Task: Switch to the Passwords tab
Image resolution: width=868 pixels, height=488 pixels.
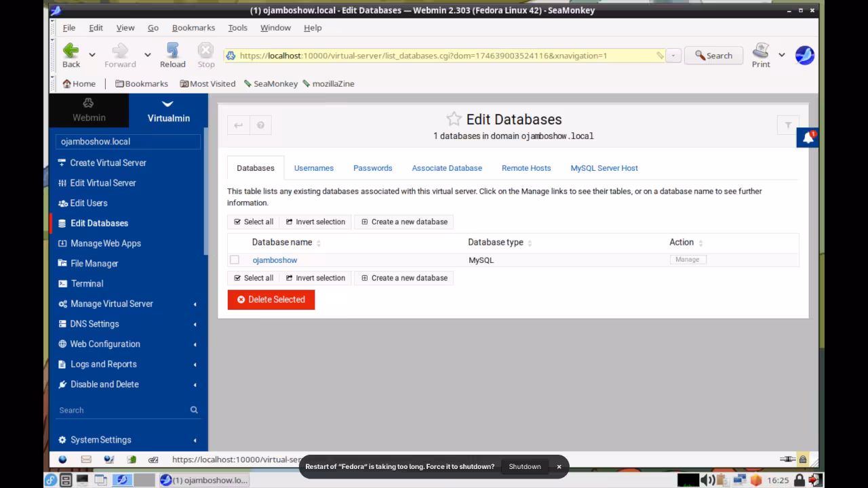Action: point(372,168)
